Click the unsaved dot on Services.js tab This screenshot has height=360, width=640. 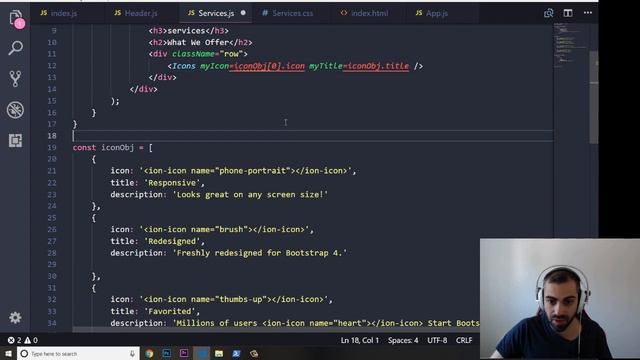[x=243, y=13]
